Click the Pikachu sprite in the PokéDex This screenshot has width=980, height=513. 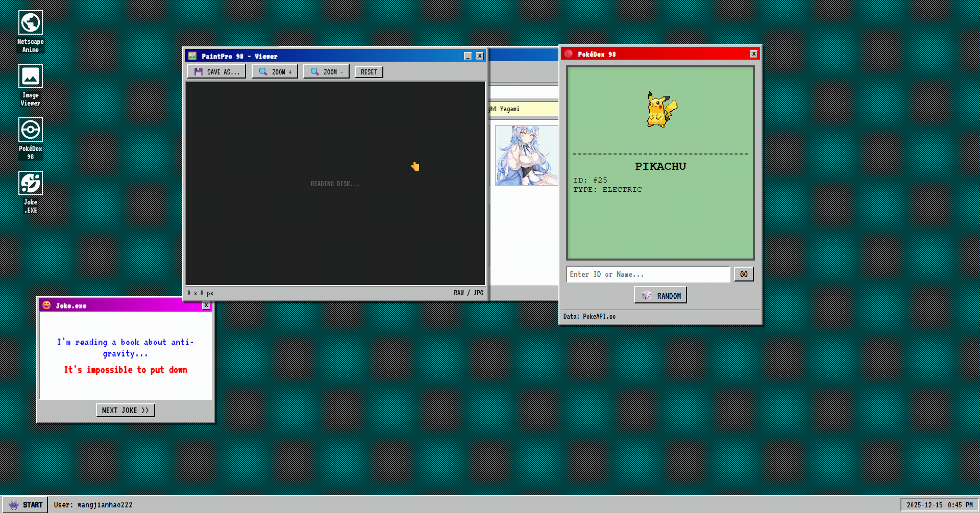coord(660,108)
